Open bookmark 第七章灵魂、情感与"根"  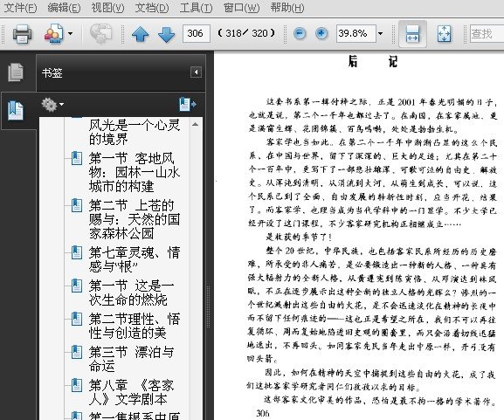(135, 259)
